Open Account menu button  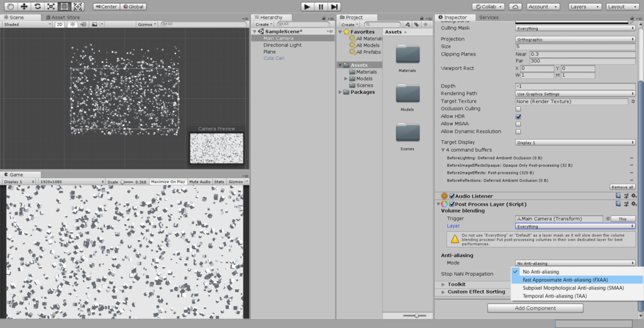[x=543, y=6]
